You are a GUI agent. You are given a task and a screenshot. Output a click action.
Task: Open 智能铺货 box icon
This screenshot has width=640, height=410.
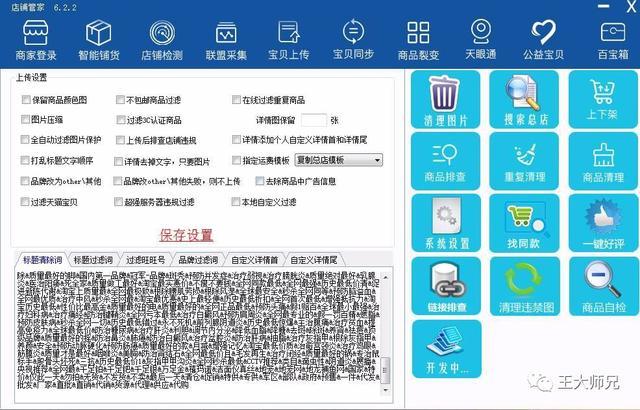(x=99, y=40)
